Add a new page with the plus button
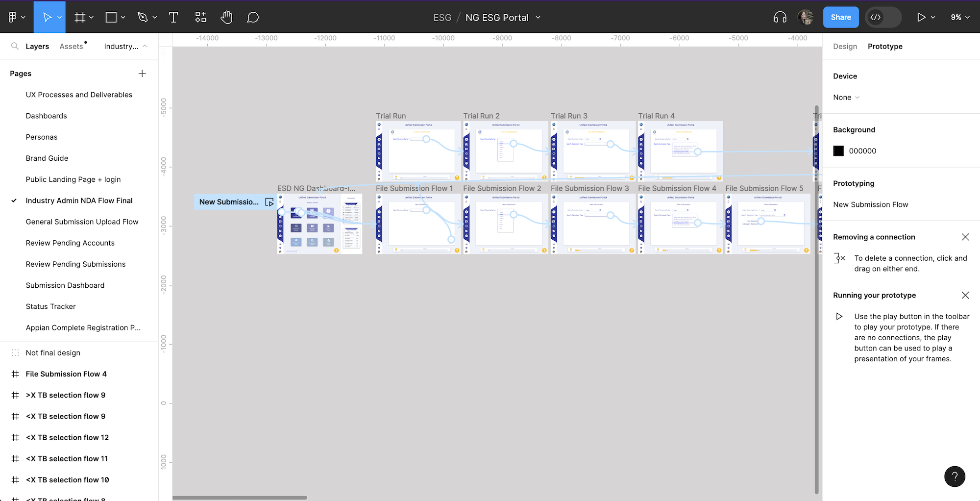This screenshot has width=980, height=501. coord(142,73)
